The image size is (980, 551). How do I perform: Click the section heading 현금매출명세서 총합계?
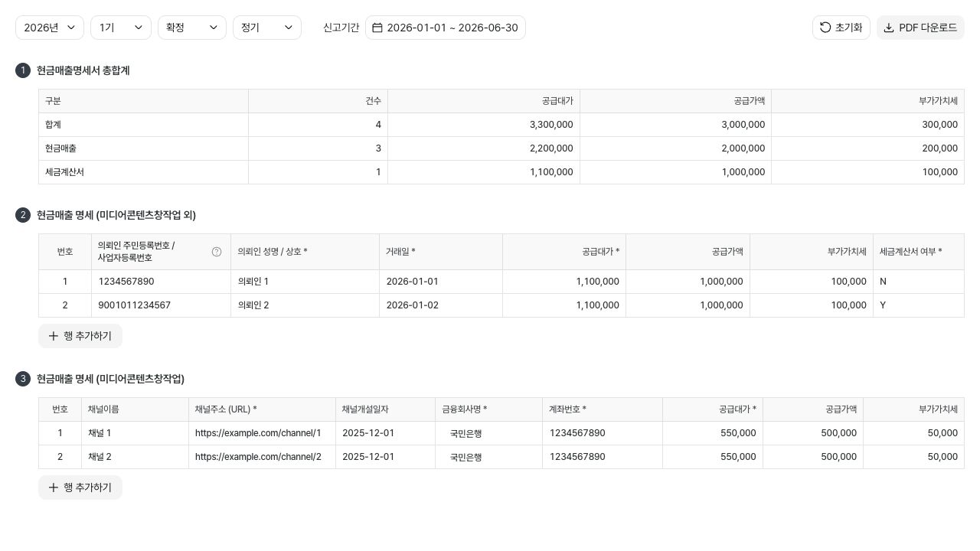coord(83,70)
